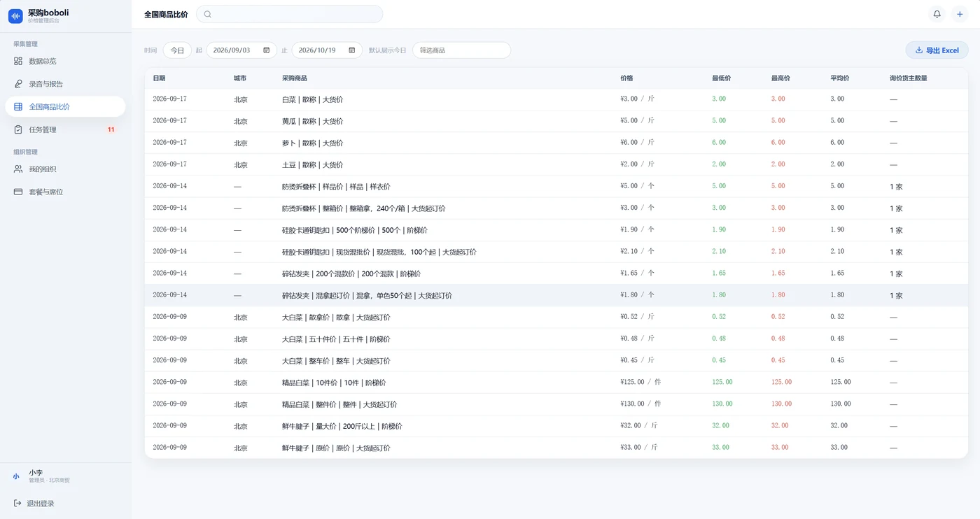Image resolution: width=980 pixels, height=519 pixels.
Task: Select 硅胶卡通钥匙扣 | 500个阶梯价 row
Action: [556, 230]
